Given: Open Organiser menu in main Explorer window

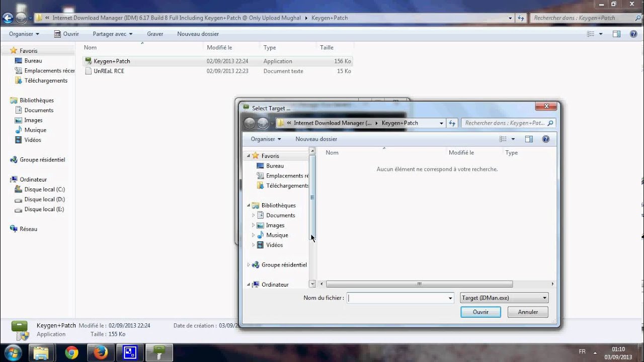Looking at the screenshot, I should pyautogui.click(x=24, y=34).
